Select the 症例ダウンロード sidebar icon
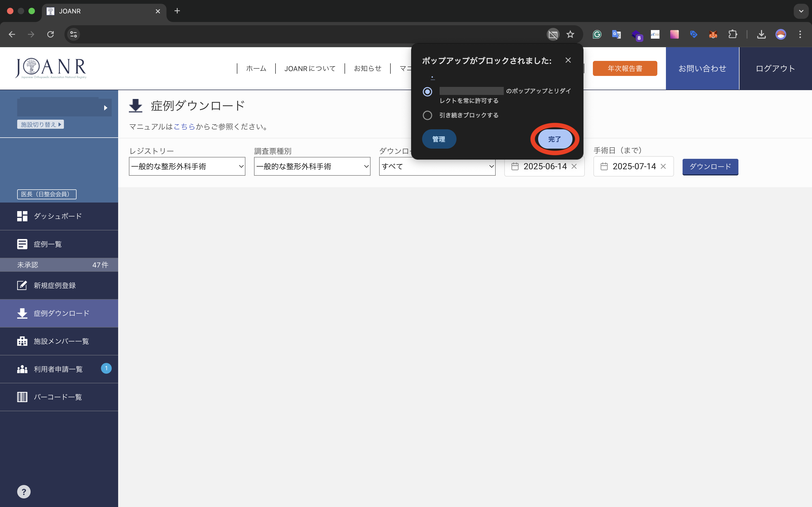The image size is (812, 507). pos(22,313)
